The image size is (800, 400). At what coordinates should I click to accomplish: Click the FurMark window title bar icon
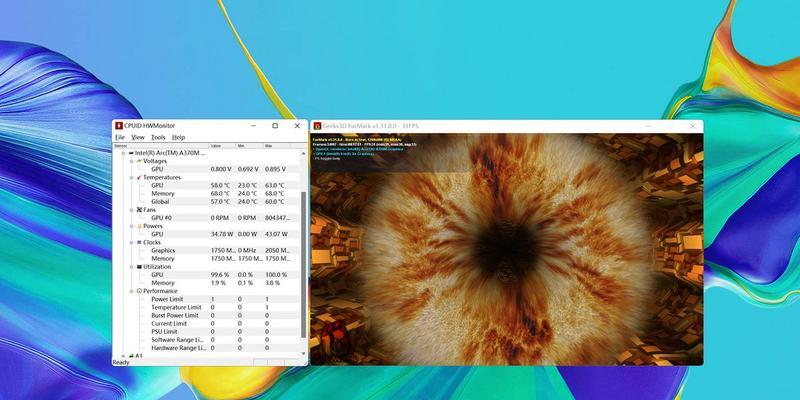point(317,126)
